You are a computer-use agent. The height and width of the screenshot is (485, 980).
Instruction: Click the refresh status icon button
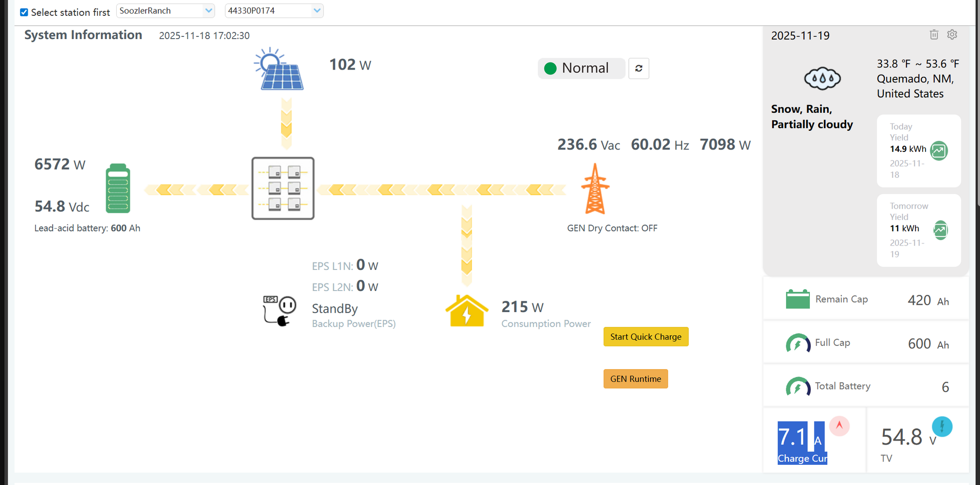point(638,68)
